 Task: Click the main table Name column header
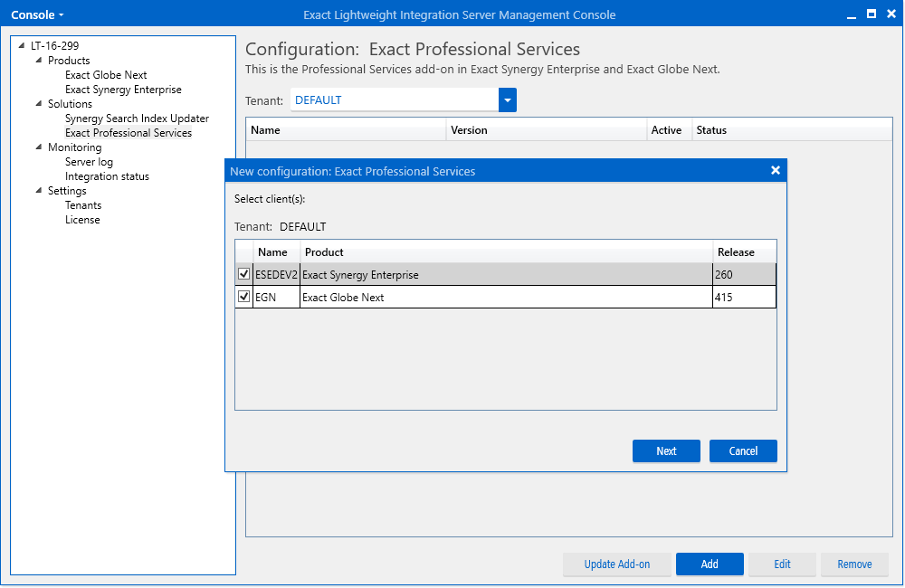(x=346, y=130)
